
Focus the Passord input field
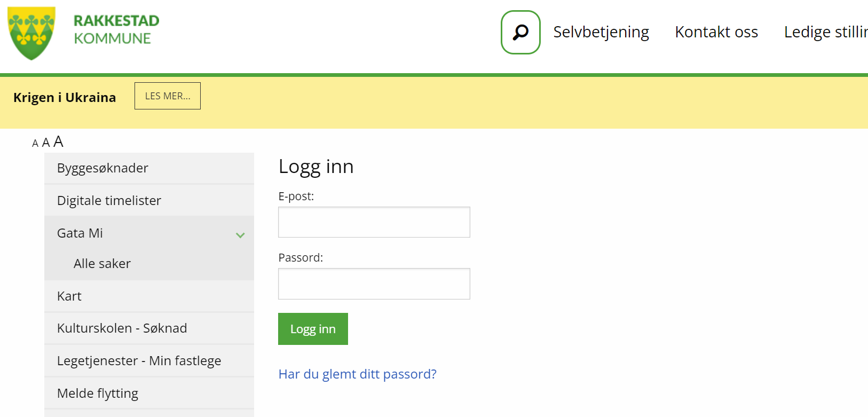click(374, 284)
